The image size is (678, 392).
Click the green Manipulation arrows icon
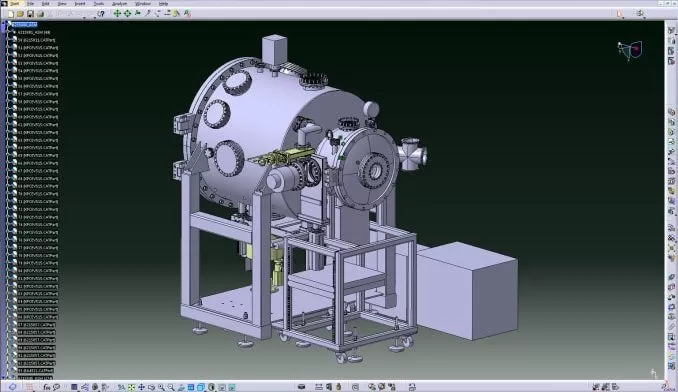117,14
